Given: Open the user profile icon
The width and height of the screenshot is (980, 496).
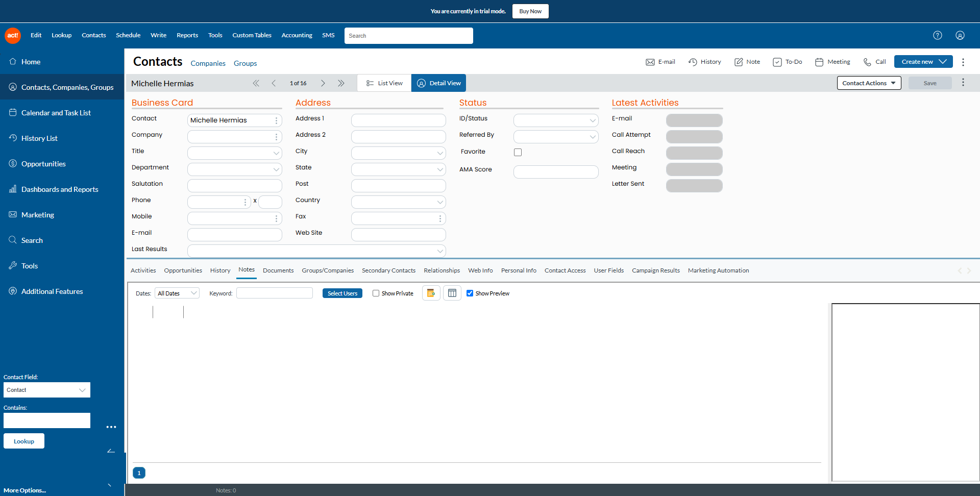Looking at the screenshot, I should tap(960, 35).
